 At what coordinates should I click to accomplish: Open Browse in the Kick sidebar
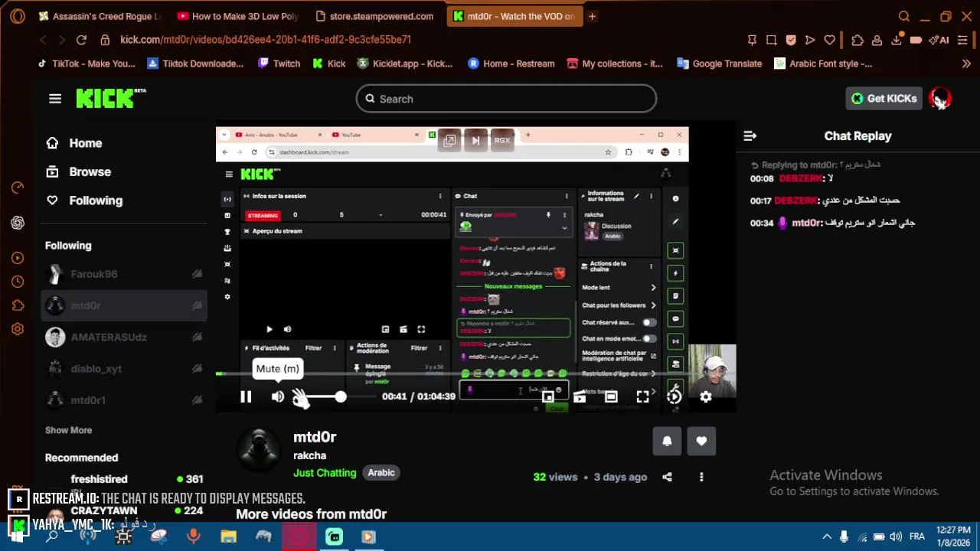click(78, 171)
